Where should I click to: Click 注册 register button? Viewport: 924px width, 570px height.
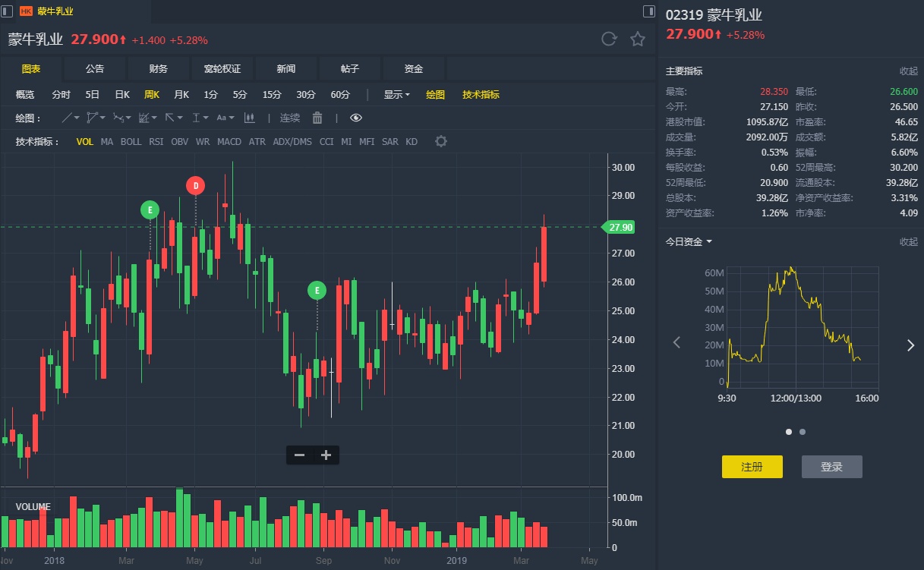pos(752,467)
